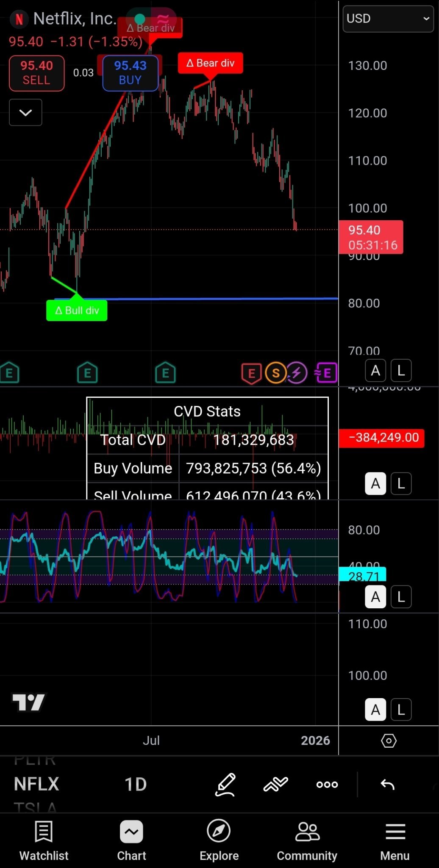Open the indicators icon in toolbar
Image resolution: width=439 pixels, height=868 pixels.
pos(275,785)
